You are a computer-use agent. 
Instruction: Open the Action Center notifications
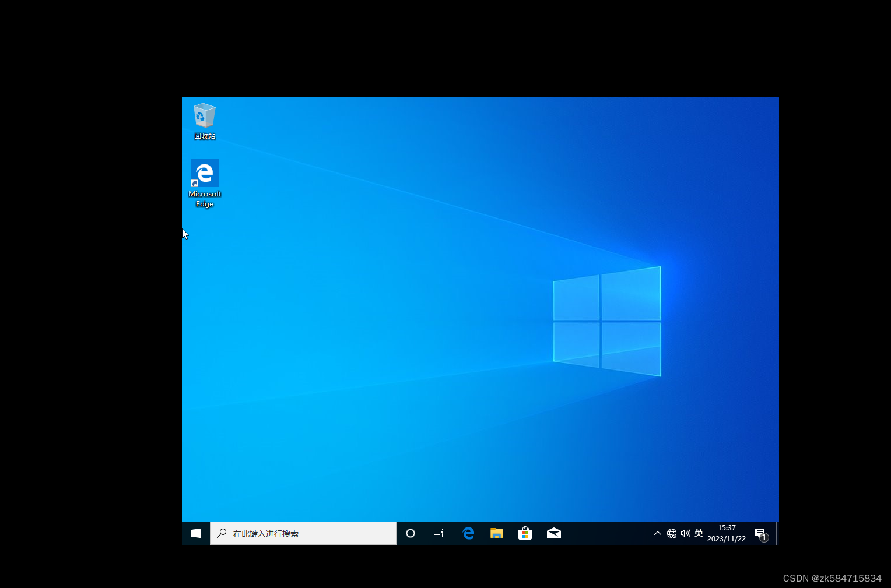click(761, 533)
